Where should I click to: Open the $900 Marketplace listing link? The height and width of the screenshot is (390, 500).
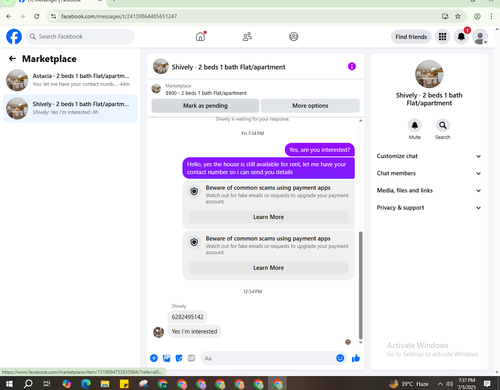206,93
